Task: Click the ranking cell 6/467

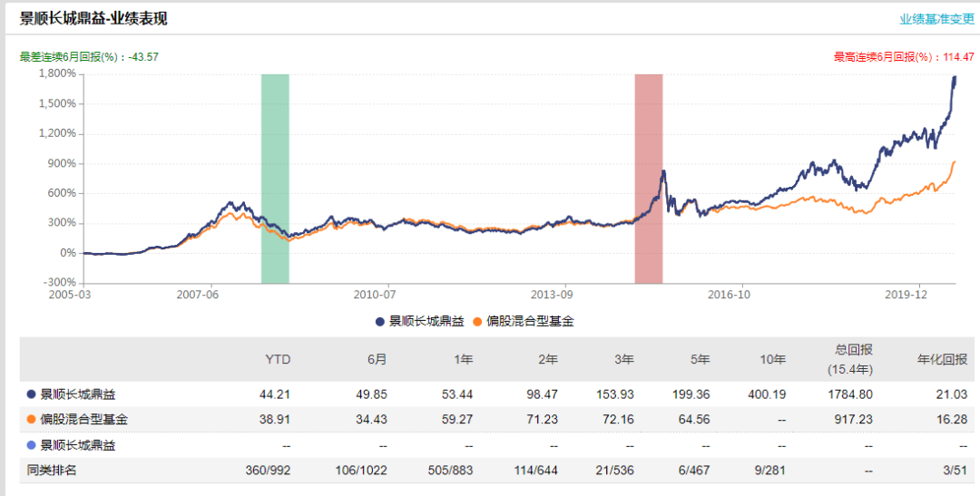Action: [694, 470]
